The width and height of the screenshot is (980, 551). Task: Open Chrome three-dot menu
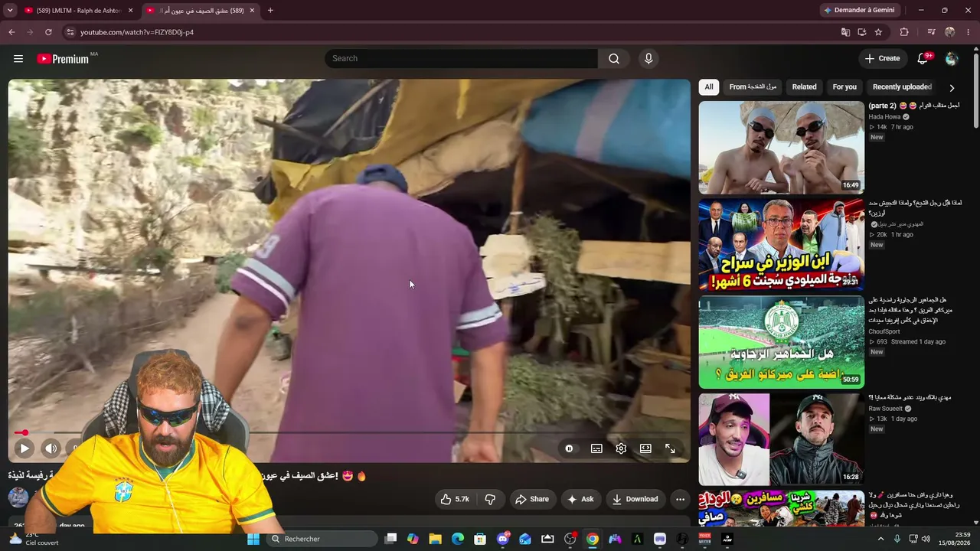click(969, 32)
